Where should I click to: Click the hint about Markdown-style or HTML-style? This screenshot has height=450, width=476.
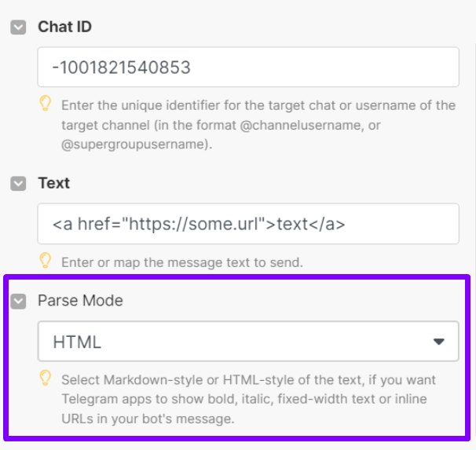(249, 399)
